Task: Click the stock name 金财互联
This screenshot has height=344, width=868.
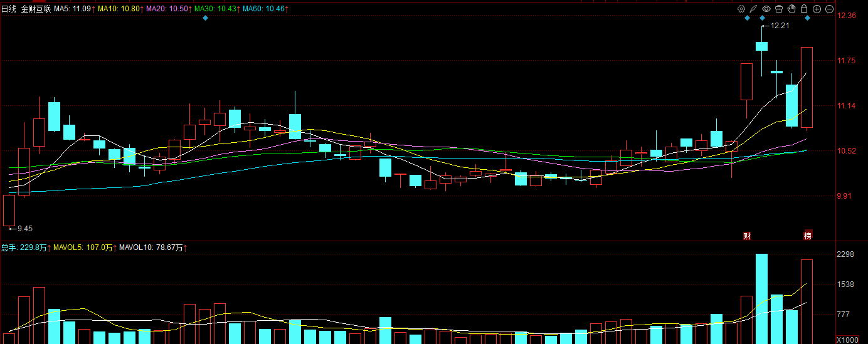Action: point(36,9)
